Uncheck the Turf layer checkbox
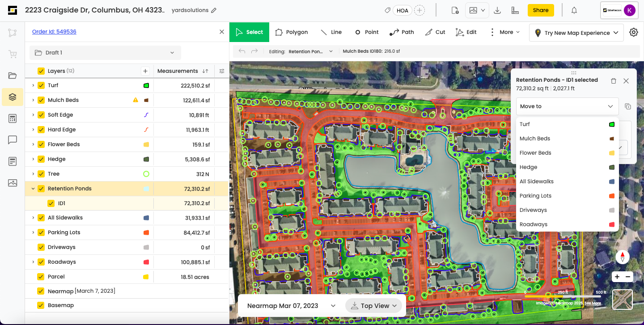Viewport: 644px width, 325px height. 41,85
